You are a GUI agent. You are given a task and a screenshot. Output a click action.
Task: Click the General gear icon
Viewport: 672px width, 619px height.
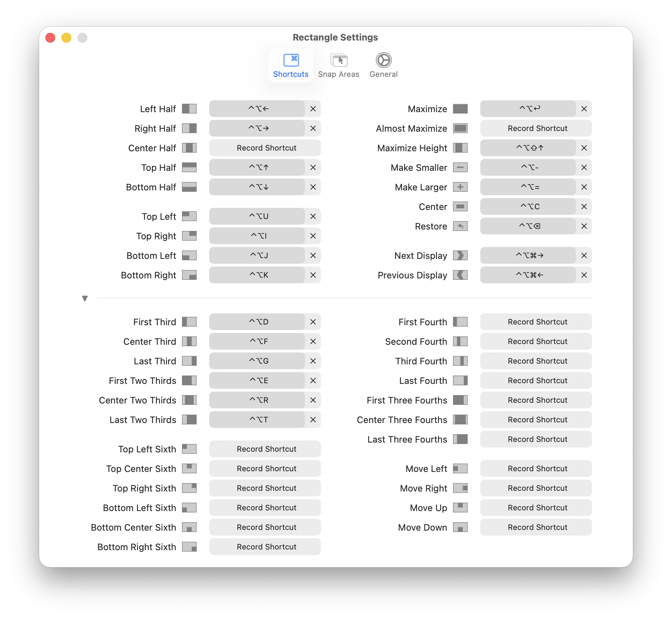[383, 60]
